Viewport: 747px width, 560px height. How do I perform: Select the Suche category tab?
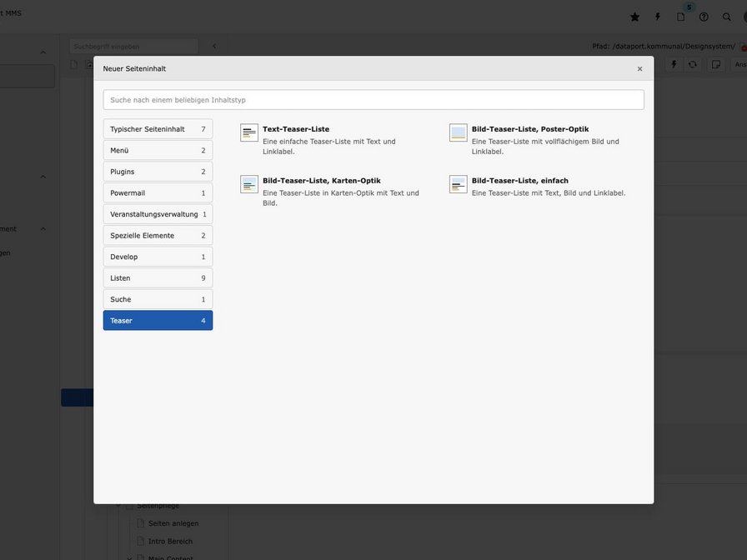click(158, 299)
